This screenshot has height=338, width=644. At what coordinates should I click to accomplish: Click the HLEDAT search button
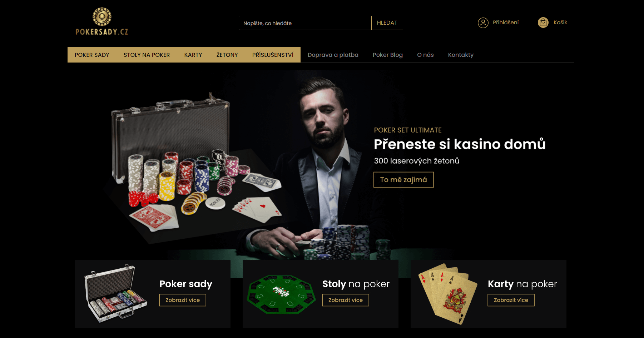coord(387,23)
